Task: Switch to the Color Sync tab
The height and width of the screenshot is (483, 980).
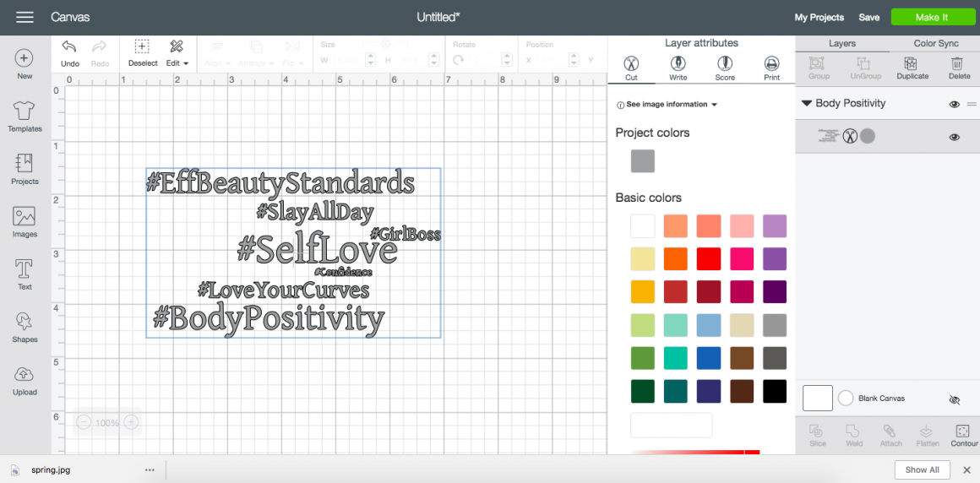Action: pyautogui.click(x=935, y=44)
